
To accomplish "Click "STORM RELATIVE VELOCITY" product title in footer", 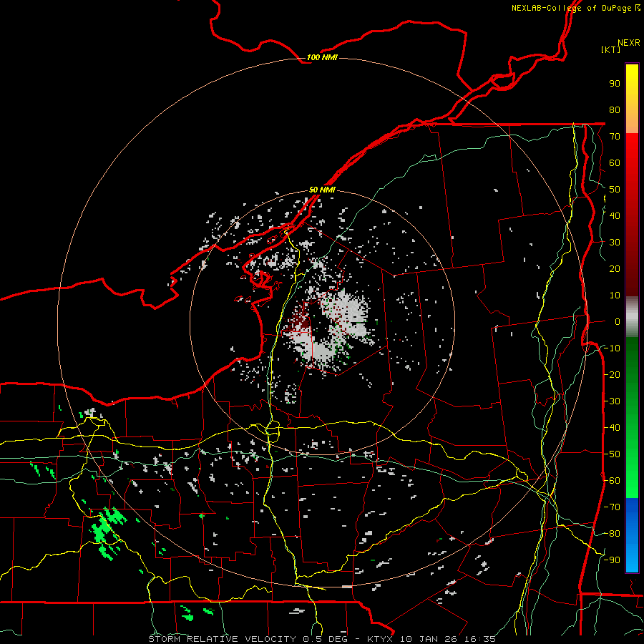I will click(x=222, y=639).
